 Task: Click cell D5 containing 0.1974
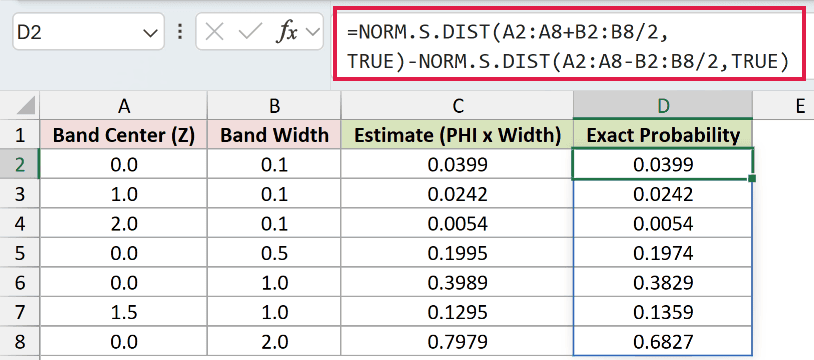click(663, 253)
